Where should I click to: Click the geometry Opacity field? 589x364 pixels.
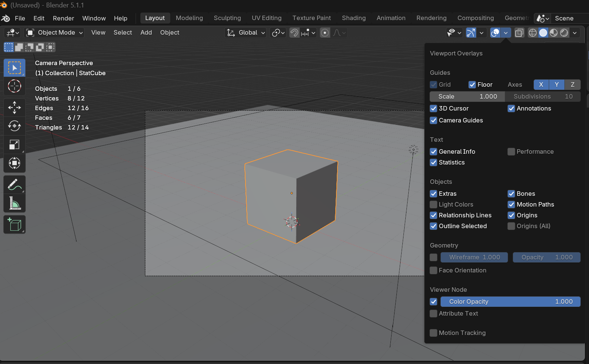tap(547, 257)
